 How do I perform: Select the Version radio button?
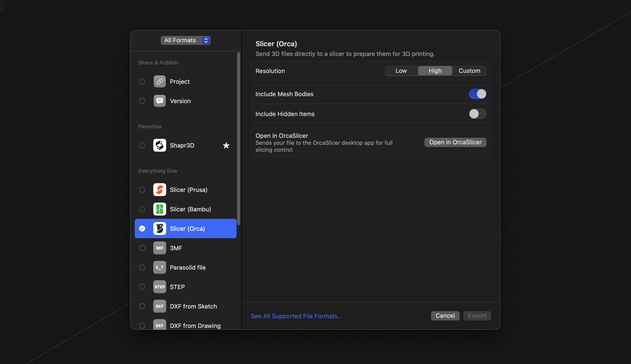click(x=142, y=101)
